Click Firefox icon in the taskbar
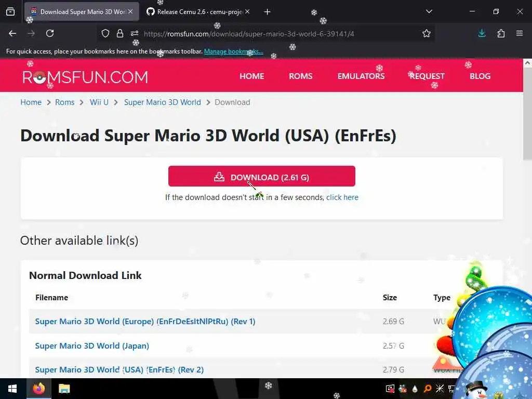This screenshot has width=532, height=399. click(x=38, y=388)
